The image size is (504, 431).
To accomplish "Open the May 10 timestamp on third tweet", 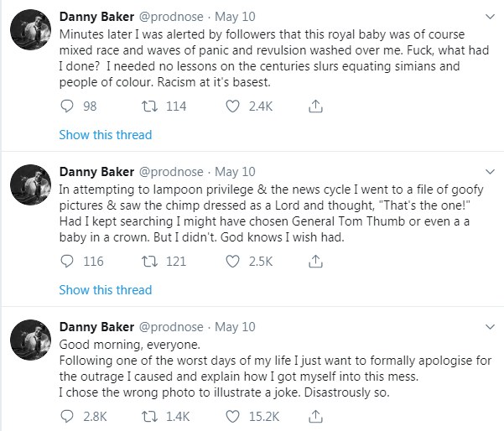I will (235, 327).
